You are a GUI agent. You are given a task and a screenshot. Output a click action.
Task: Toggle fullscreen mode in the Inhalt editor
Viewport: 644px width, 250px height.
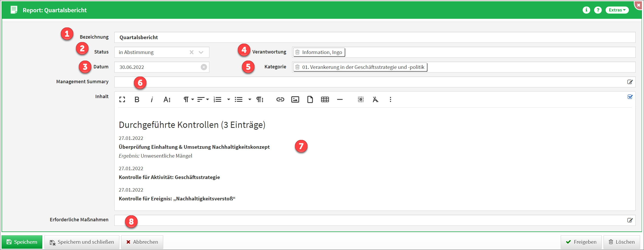[122, 99]
